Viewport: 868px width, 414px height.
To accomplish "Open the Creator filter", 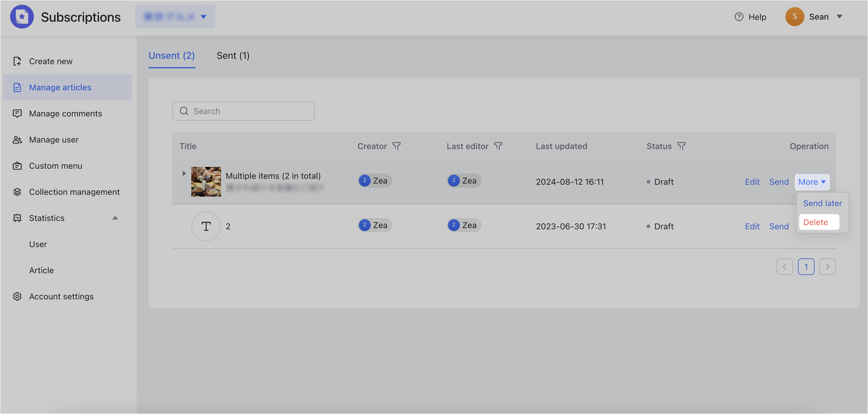I will pos(397,146).
